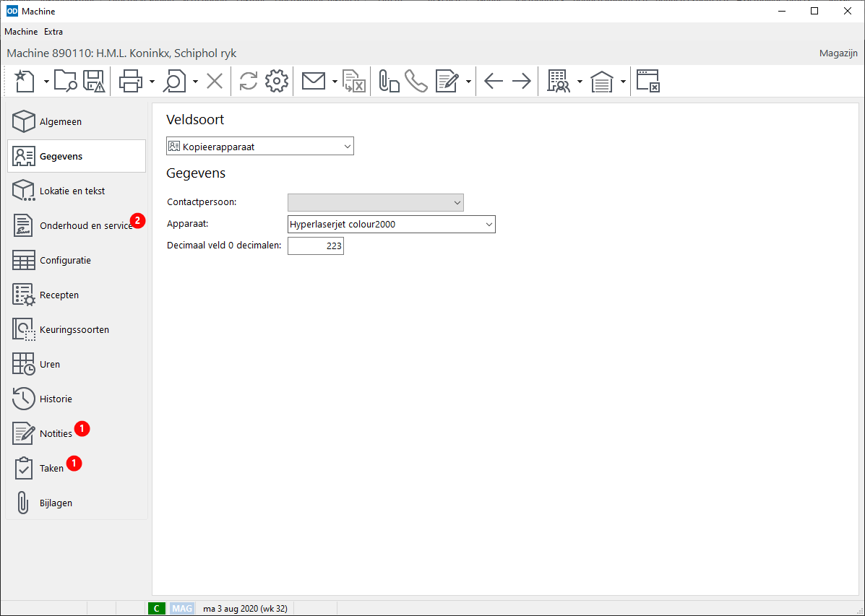Click the printer icon in toolbar

[x=131, y=82]
